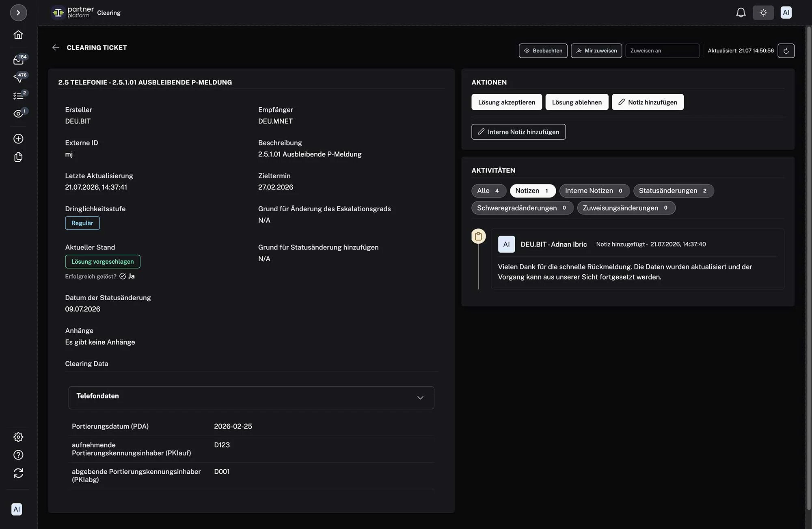
Task: Select the Schweregradänderungen filter
Action: (522, 208)
